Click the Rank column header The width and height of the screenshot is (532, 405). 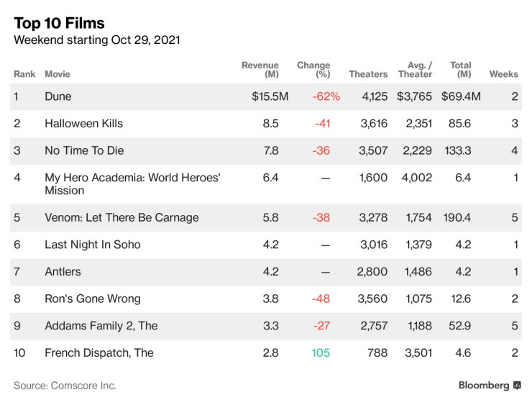click(24, 74)
